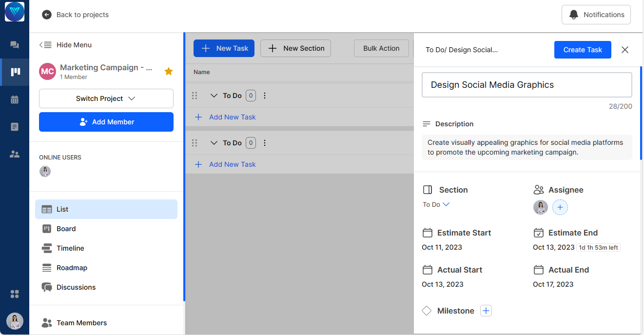Viewport: 644px width, 335px height.
Task: Open the app logo in the sidebar
Action: click(15, 12)
